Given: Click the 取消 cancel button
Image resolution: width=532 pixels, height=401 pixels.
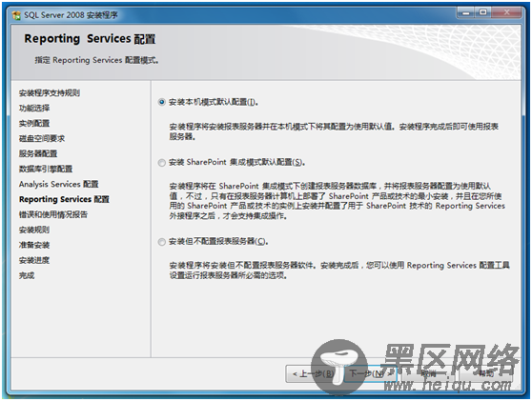Looking at the screenshot, I should coord(428,374).
